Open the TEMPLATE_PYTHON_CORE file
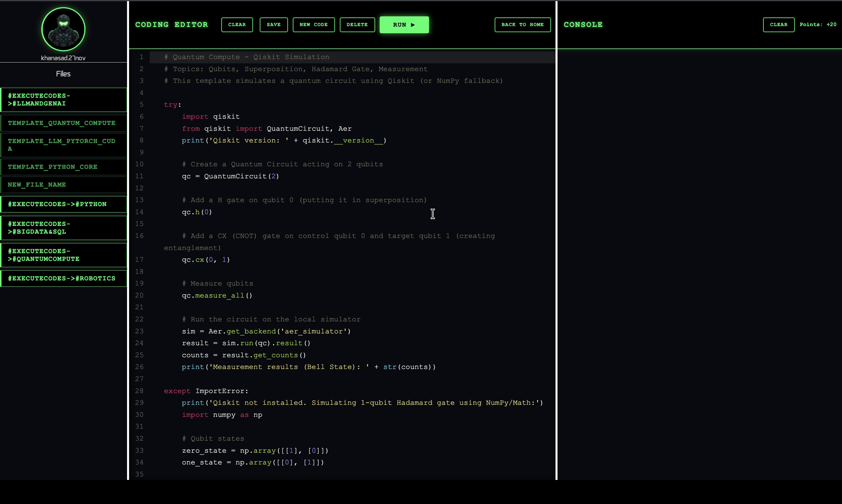 [64, 167]
